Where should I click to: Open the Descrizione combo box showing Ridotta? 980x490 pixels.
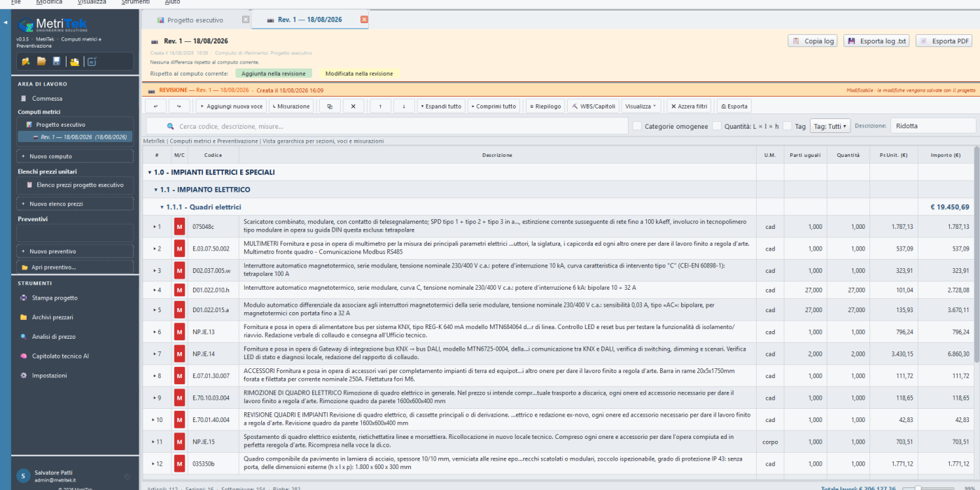pyautogui.click(x=933, y=126)
